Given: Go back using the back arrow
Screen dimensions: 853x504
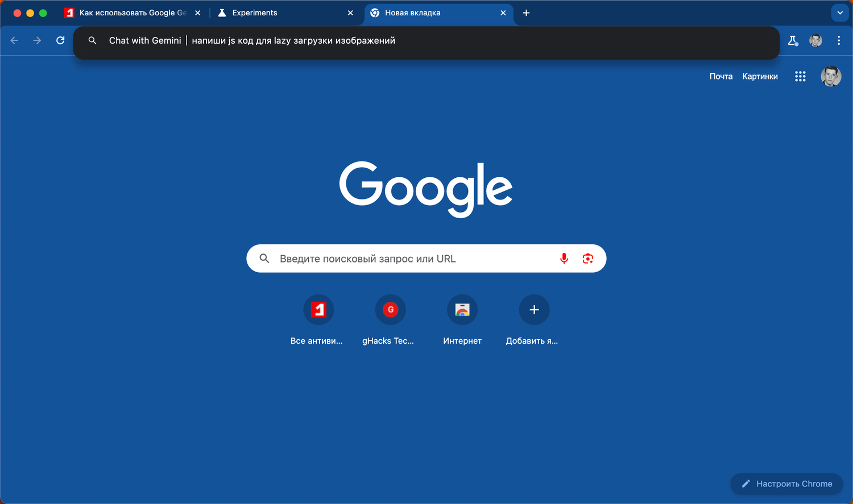Looking at the screenshot, I should (x=15, y=40).
